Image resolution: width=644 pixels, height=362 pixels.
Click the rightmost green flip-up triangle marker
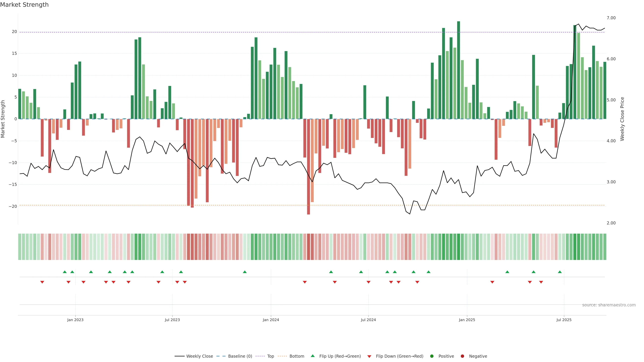pos(559,272)
